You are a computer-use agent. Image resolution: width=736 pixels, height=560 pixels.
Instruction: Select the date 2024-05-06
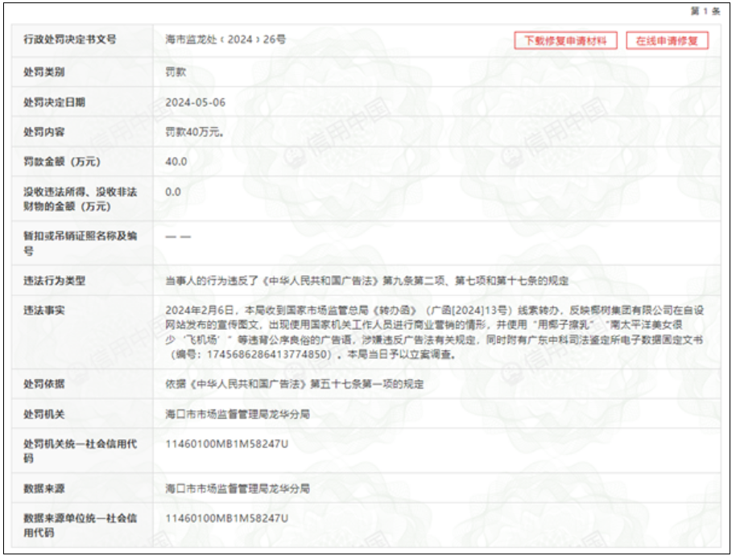tap(195, 102)
